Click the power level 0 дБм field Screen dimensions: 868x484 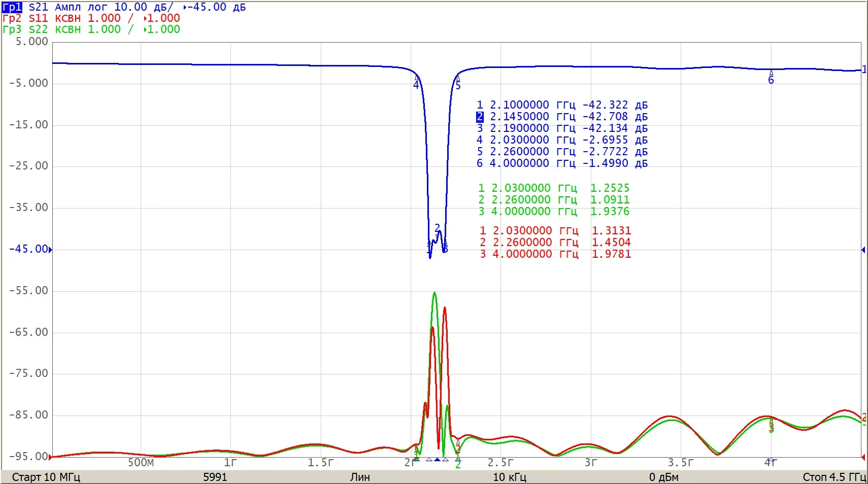click(664, 477)
